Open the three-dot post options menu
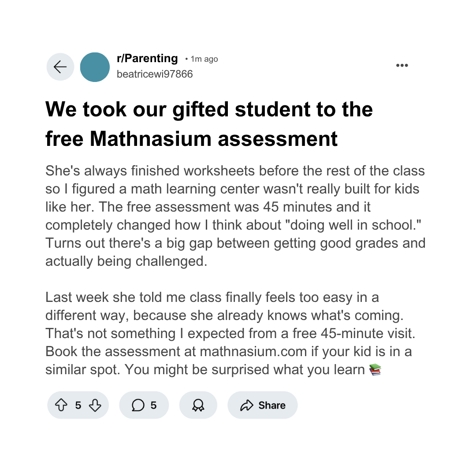The image size is (476, 476). click(402, 65)
